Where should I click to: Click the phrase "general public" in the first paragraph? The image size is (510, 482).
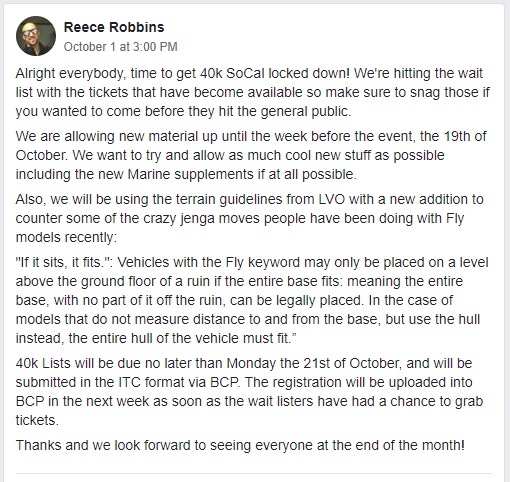(305, 111)
